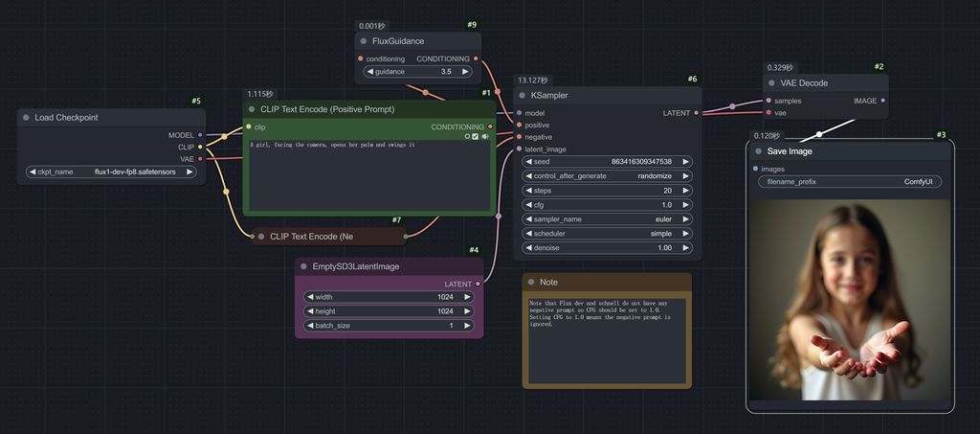
Task: Open control_after_generate set to randomize
Action: pyautogui.click(x=608, y=176)
